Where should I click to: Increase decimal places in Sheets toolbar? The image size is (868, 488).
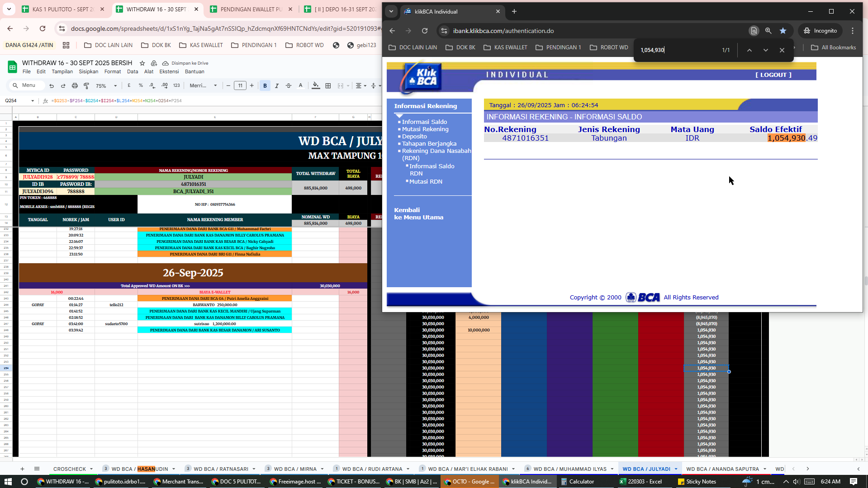[x=165, y=85]
